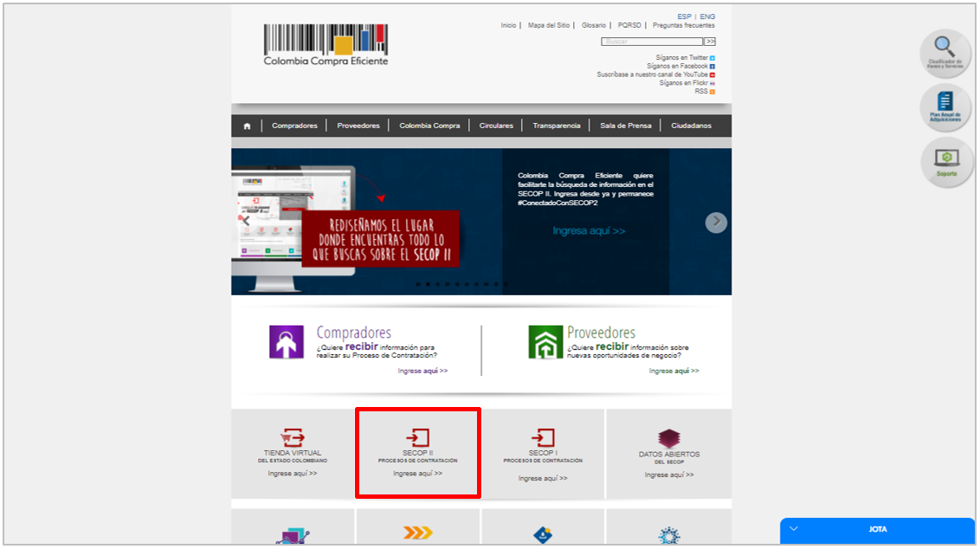Click Ingrese aquí >> under Datos Abiertos
This screenshot has width=980, height=549.
coord(668,475)
